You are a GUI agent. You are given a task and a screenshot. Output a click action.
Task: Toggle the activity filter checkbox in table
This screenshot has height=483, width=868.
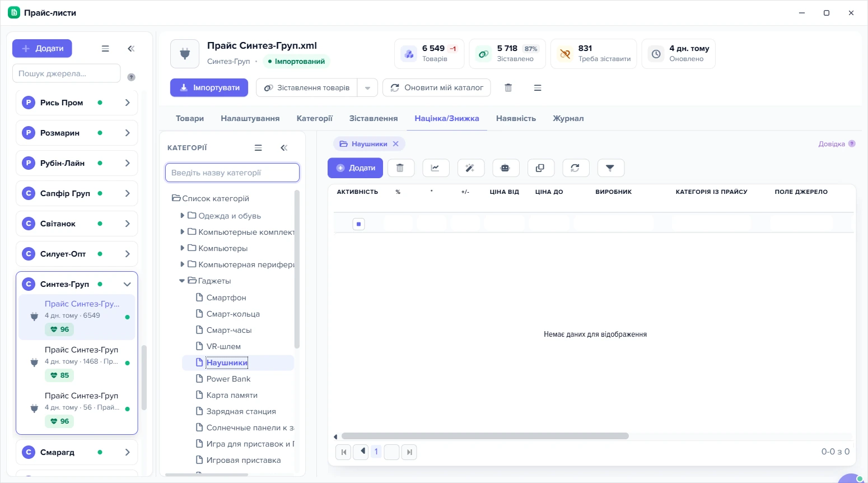pos(359,224)
